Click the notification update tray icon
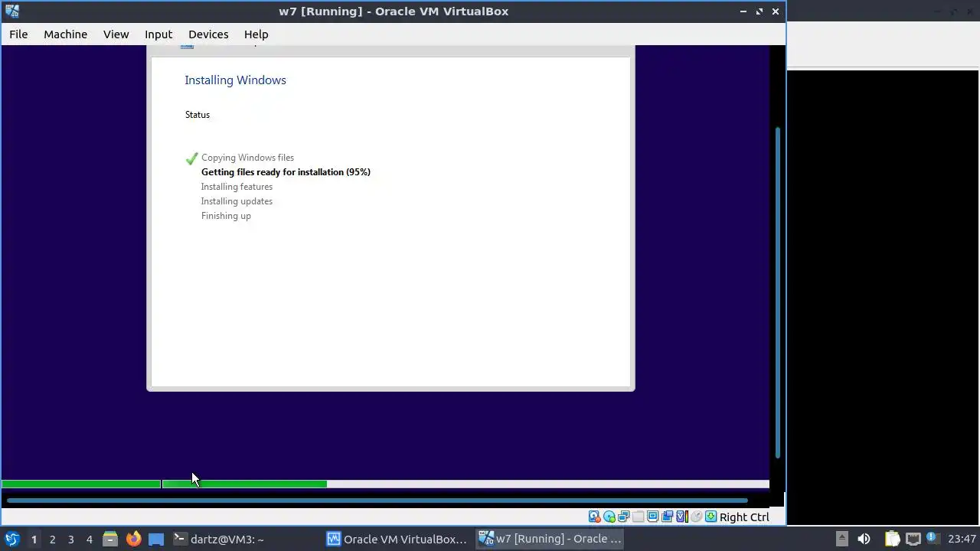Screen dimensions: 980x551 click(933, 538)
